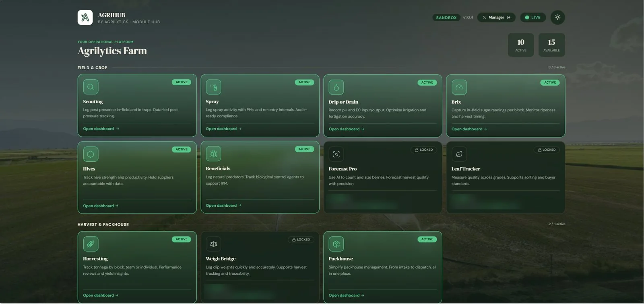Open dashboard link for Spray
The width and height of the screenshot is (644, 304).
click(x=224, y=129)
